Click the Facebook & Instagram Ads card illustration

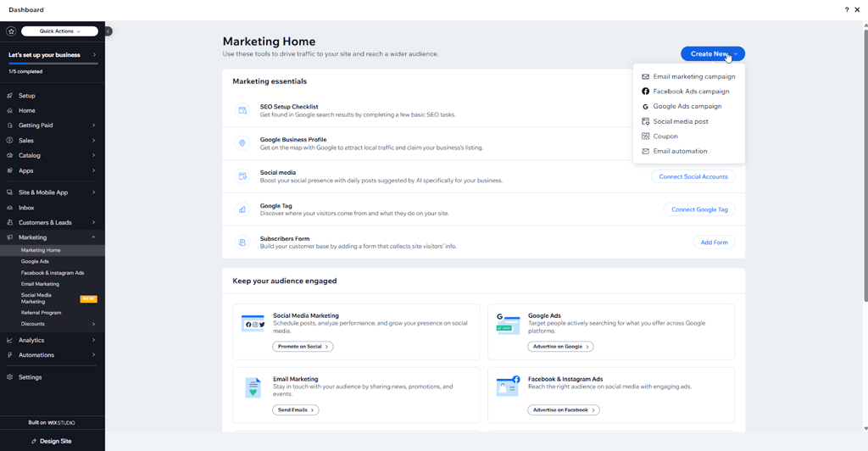[x=509, y=386]
